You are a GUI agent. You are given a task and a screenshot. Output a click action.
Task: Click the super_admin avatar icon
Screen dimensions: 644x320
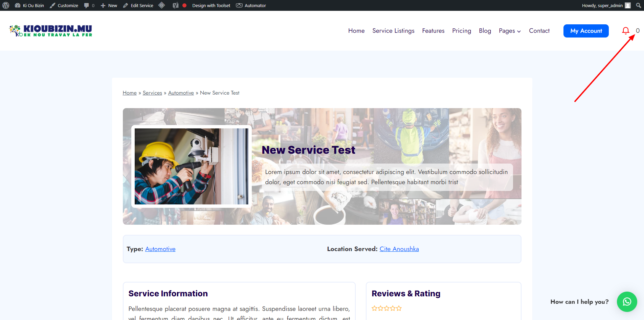pos(628,5)
